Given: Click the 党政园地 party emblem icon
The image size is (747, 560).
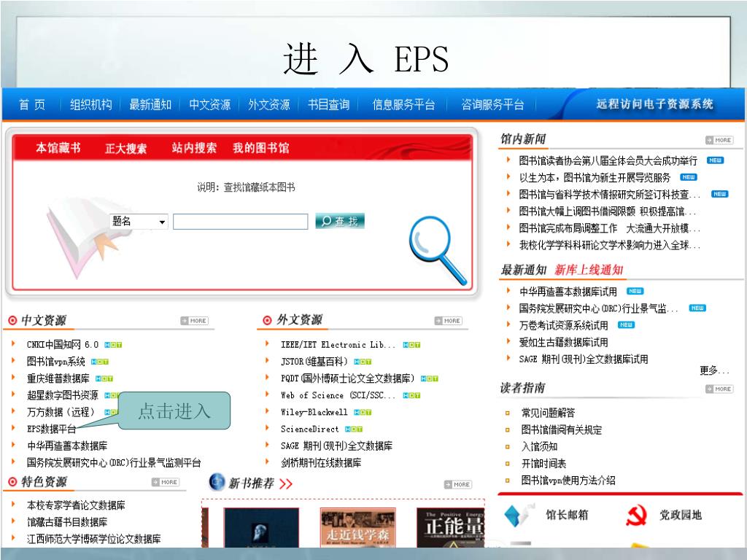Looking at the screenshot, I should 636,516.
